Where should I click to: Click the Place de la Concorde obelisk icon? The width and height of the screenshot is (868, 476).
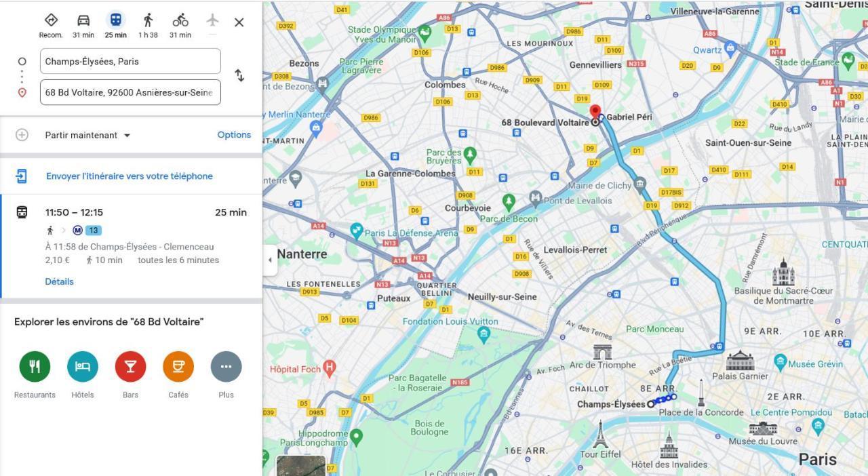point(701,393)
